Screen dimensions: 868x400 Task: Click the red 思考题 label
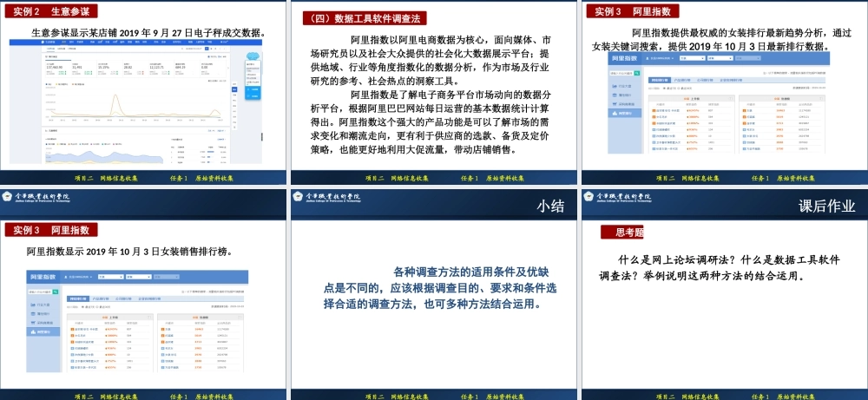(x=622, y=233)
